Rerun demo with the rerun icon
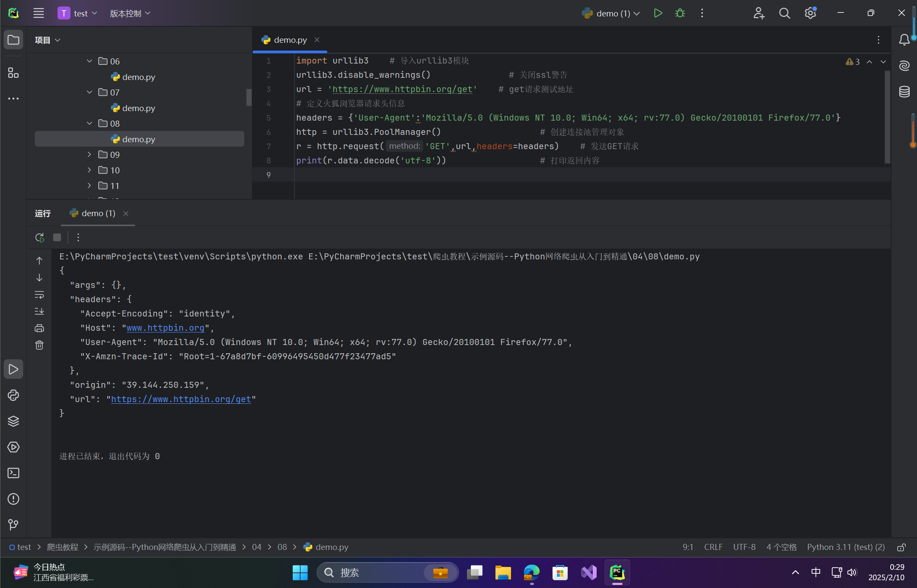The width and height of the screenshot is (917, 588). (x=39, y=237)
